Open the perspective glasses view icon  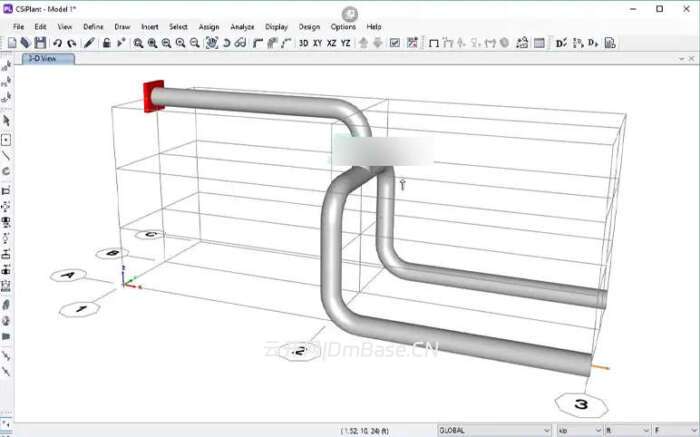[x=241, y=43]
